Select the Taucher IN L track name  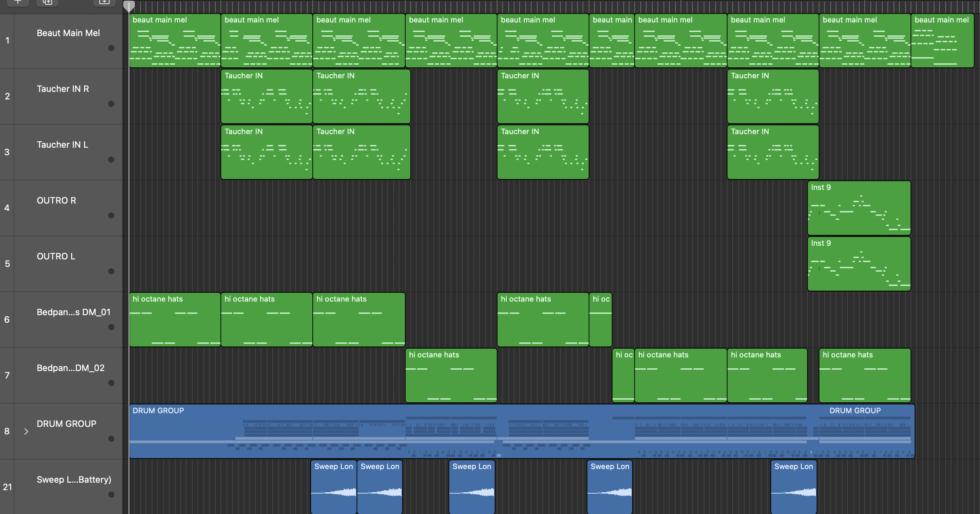click(x=62, y=145)
